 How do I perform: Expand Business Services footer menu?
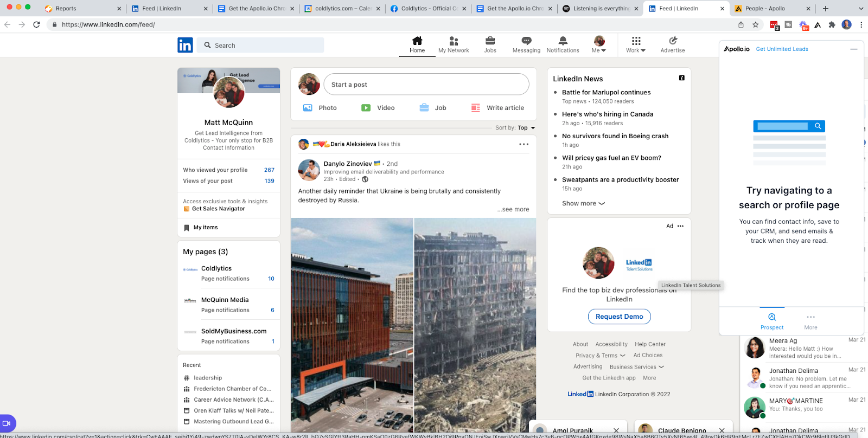point(637,367)
